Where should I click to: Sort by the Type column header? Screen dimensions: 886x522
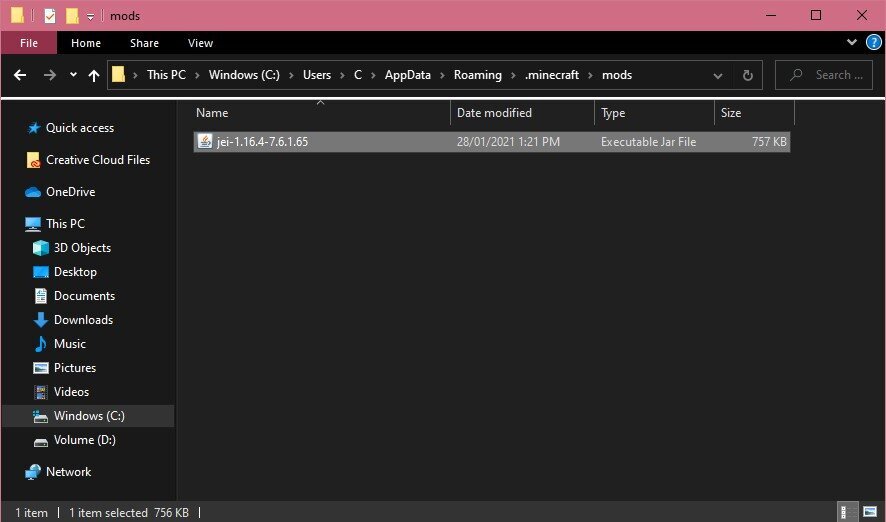pos(654,112)
